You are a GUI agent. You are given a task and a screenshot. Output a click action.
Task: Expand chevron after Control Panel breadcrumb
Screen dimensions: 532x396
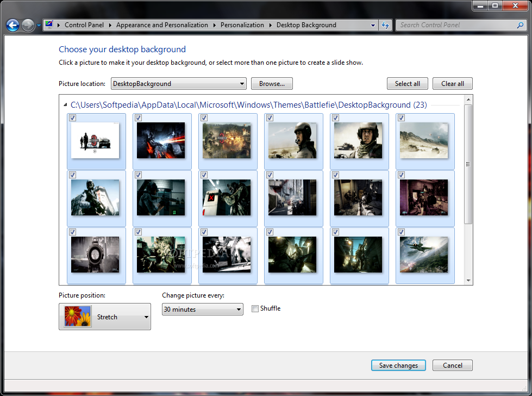[x=110, y=25]
